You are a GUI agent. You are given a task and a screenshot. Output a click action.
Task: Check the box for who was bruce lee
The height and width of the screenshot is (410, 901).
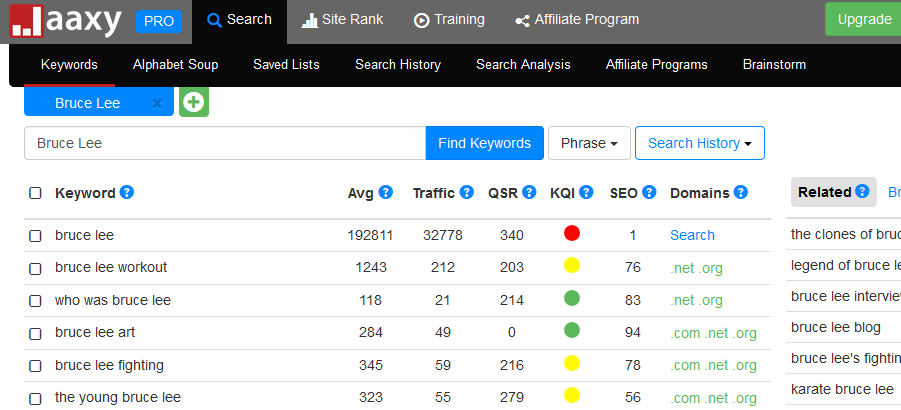point(36,300)
